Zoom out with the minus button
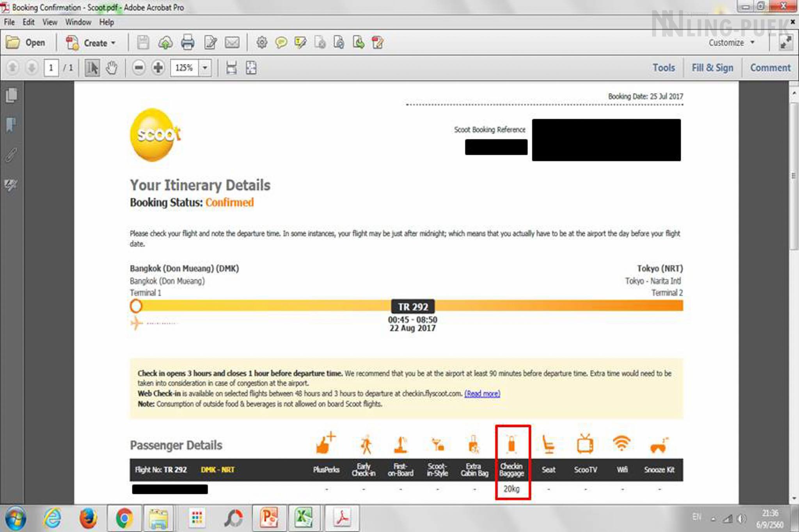This screenshot has width=799, height=532. [138, 68]
